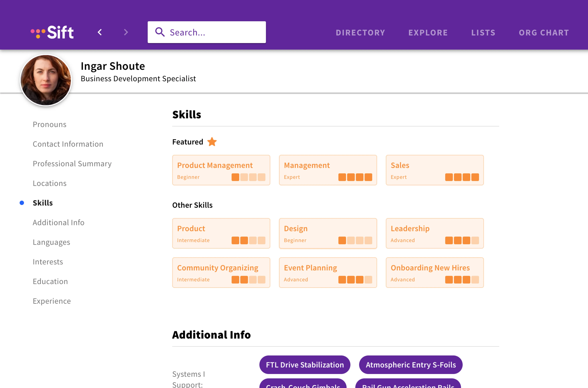Screen dimensions: 588x388
Task: Click the Atmospheric Entry S-Foils tag
Action: (x=410, y=365)
